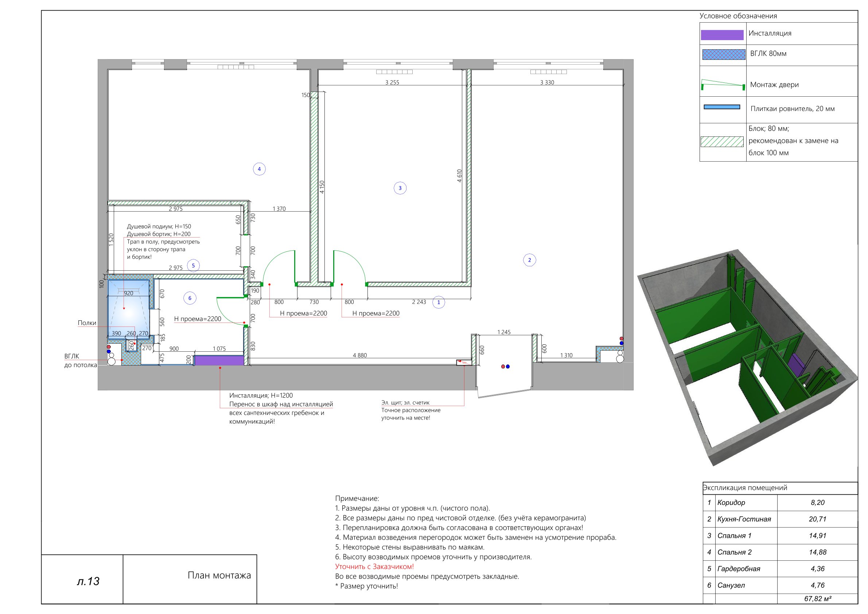Click circled number 6 in the bathroom
The width and height of the screenshot is (868, 614).
[x=190, y=298]
